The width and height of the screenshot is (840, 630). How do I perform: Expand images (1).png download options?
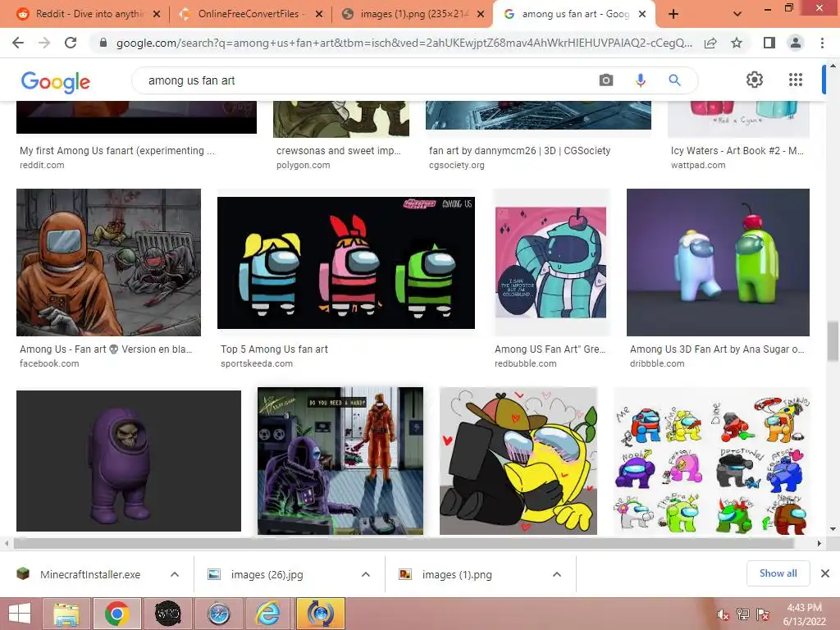pos(557,574)
